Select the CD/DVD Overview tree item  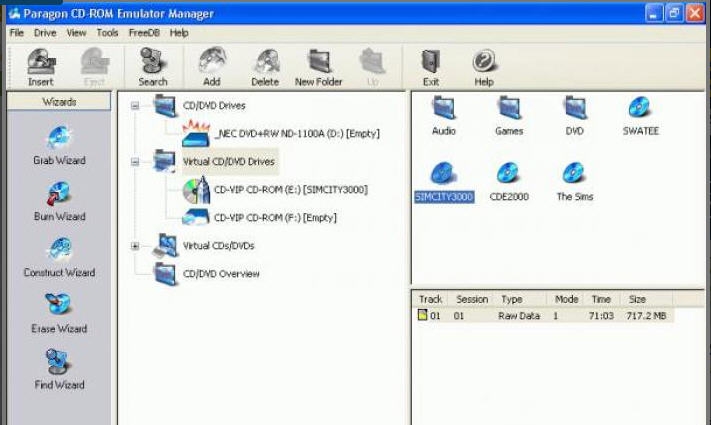click(x=221, y=274)
